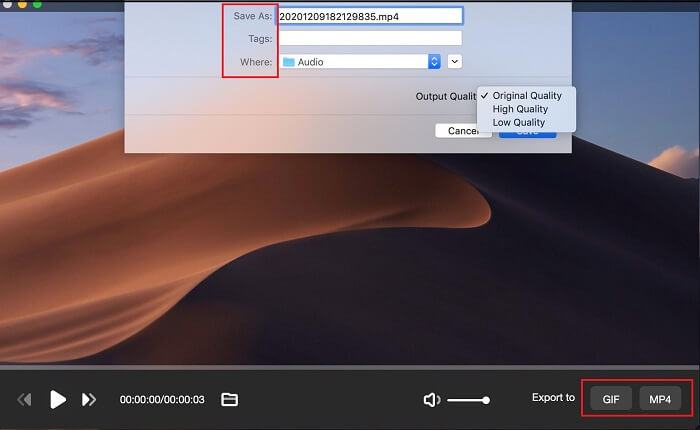Adjust the volume slider knob
Image resolution: width=700 pixels, height=430 pixels.
[486, 400]
